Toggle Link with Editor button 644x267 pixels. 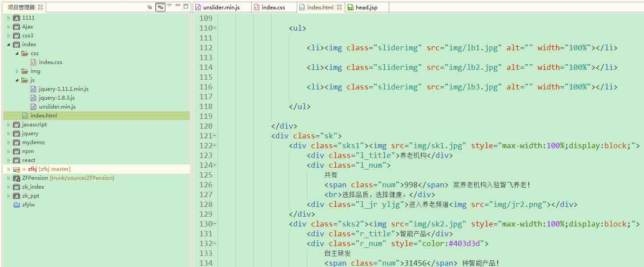pyautogui.click(x=160, y=7)
